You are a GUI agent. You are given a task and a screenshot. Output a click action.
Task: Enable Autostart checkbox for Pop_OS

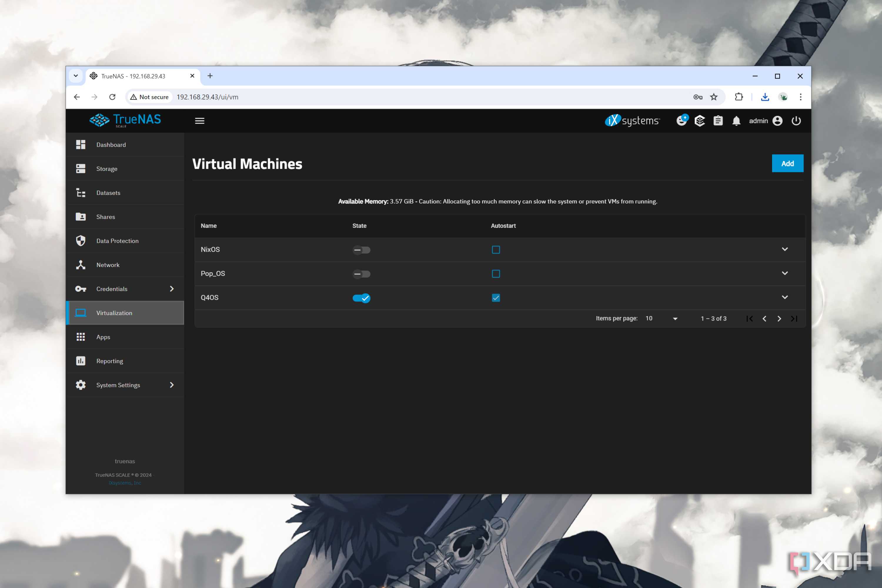(x=496, y=274)
